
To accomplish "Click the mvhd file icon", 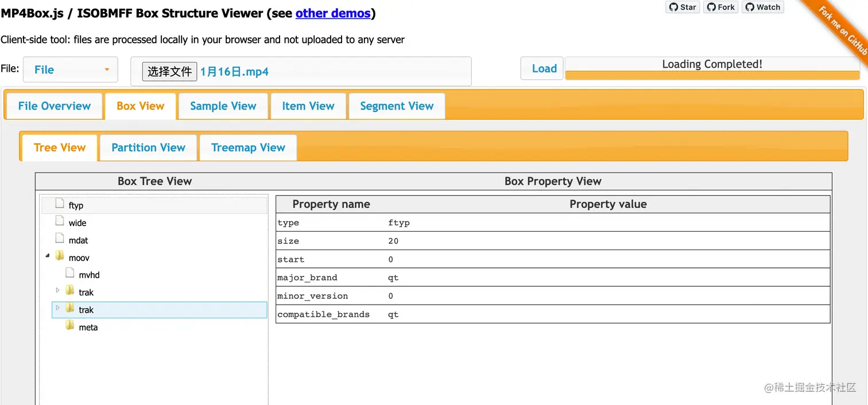I will [x=70, y=273].
